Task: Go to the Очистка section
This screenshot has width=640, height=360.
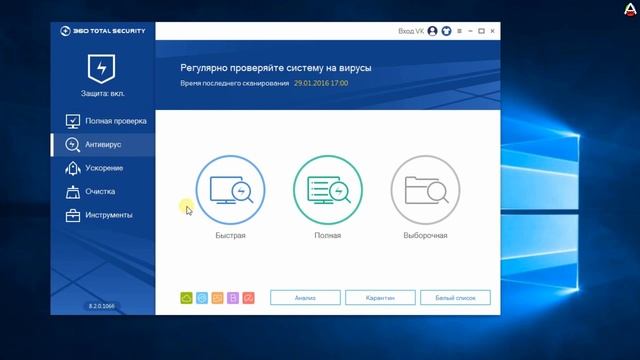Action: pos(103,191)
